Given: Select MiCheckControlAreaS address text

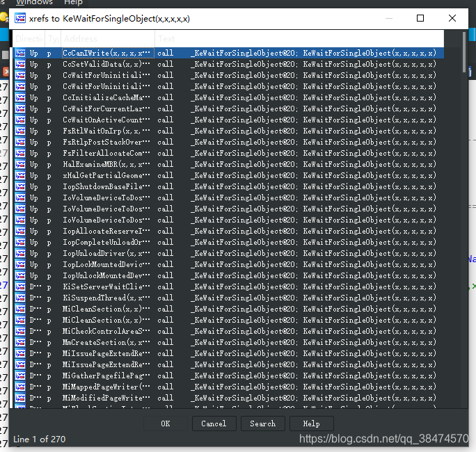Looking at the screenshot, I should [x=106, y=331].
